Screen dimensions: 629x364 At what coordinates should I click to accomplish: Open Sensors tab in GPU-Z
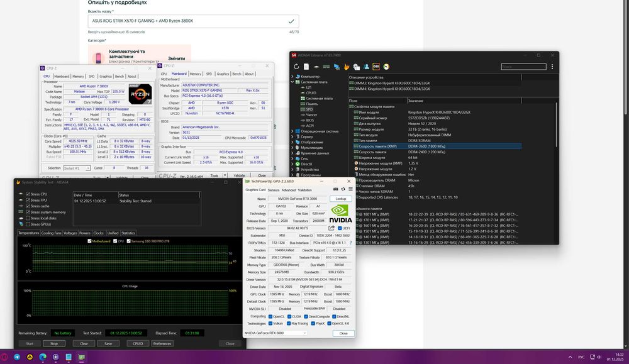274,190
